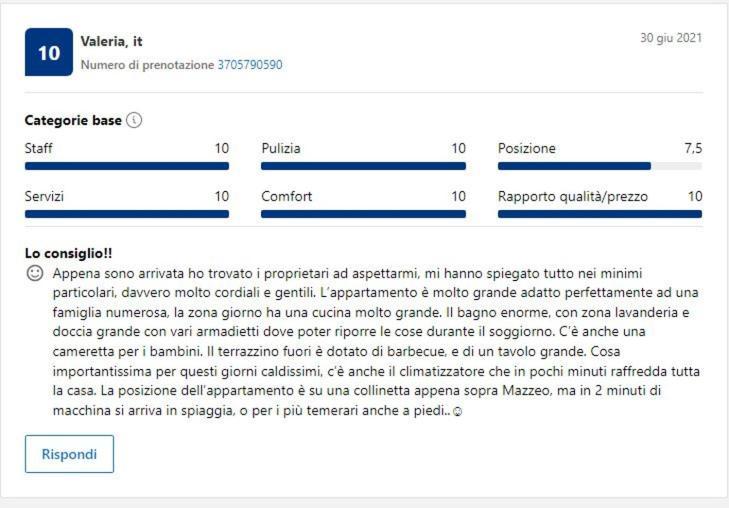Click the blue score badge showing 10
The image size is (729, 508).
(x=49, y=52)
